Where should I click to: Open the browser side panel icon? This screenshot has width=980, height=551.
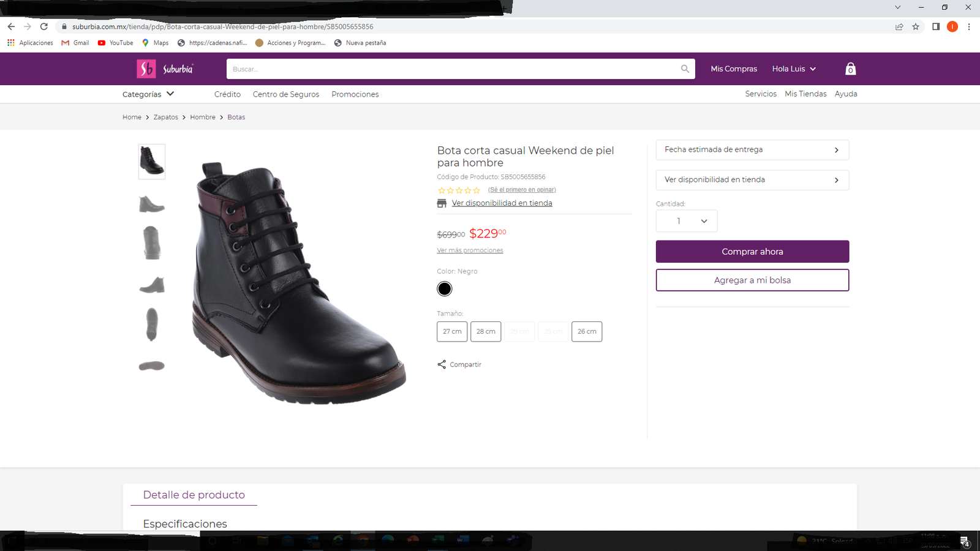936,26
